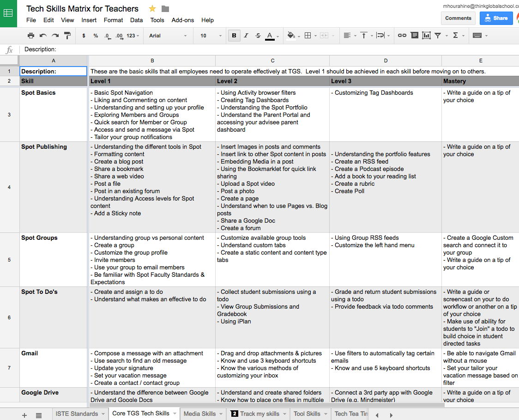
Task: Click the add sheet plus icon
Action: click(24, 415)
